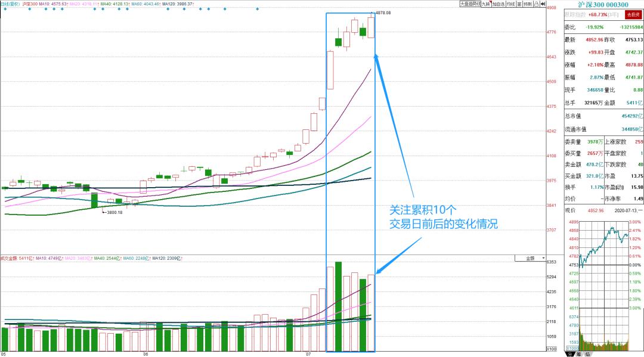Viewport: 644px width, 357px height.
Task: Click the 沪深300 000300 title
Action: (603, 5)
